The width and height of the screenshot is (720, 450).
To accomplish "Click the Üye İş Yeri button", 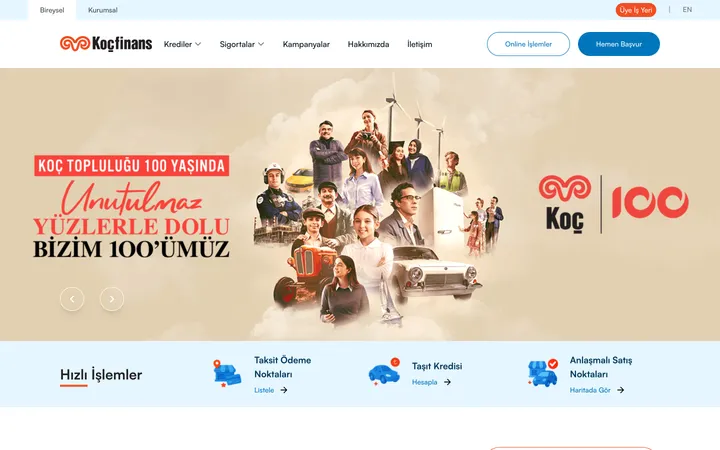I will click(x=636, y=10).
